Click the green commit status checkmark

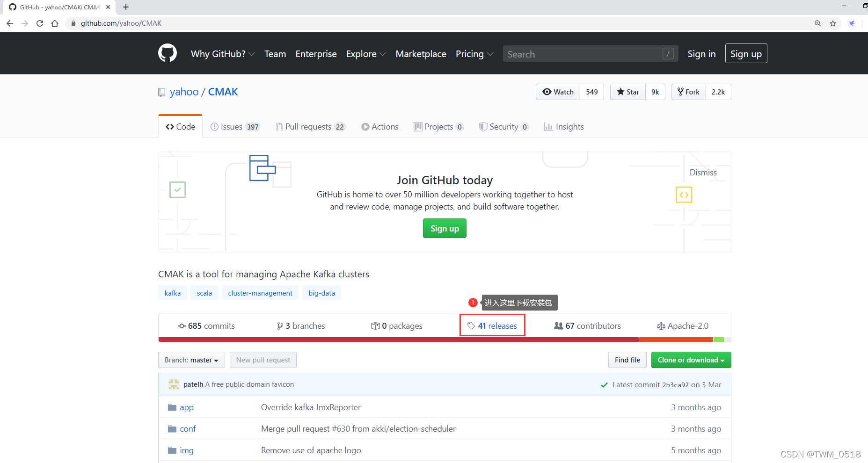point(604,385)
